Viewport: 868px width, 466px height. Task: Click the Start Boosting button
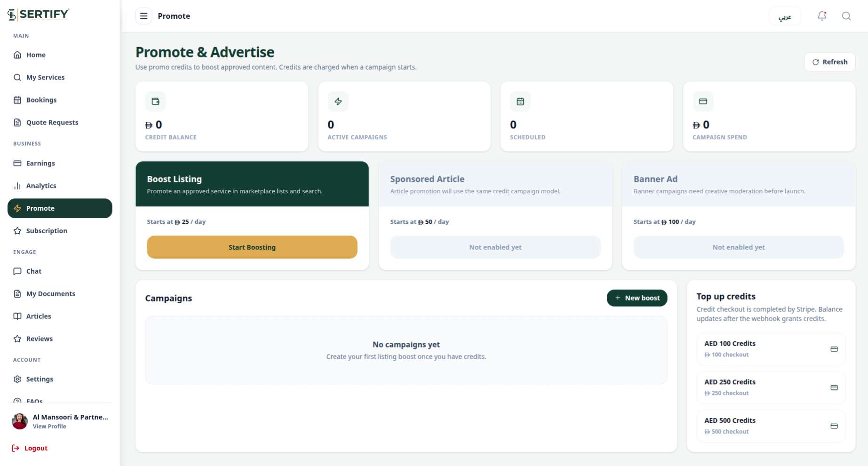(252, 247)
